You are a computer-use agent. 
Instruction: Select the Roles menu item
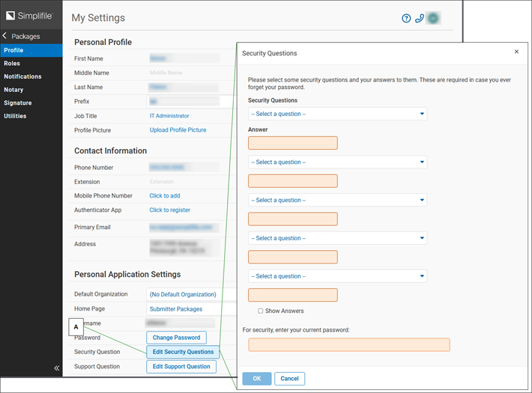(x=12, y=64)
